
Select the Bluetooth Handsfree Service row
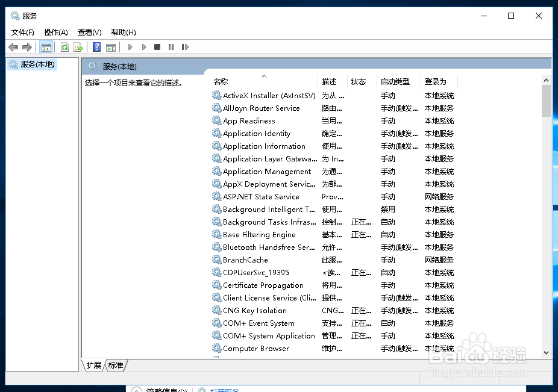(334, 247)
